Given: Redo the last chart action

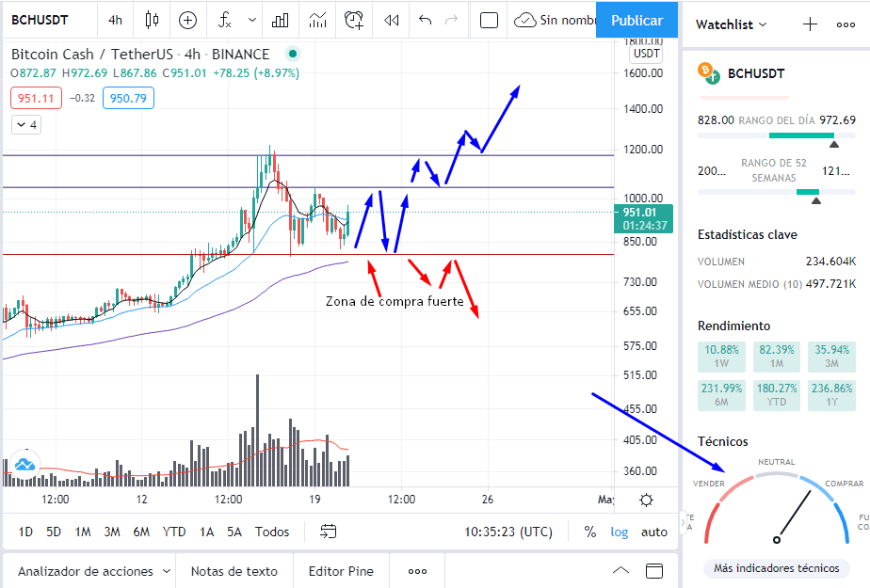Looking at the screenshot, I should [x=452, y=21].
